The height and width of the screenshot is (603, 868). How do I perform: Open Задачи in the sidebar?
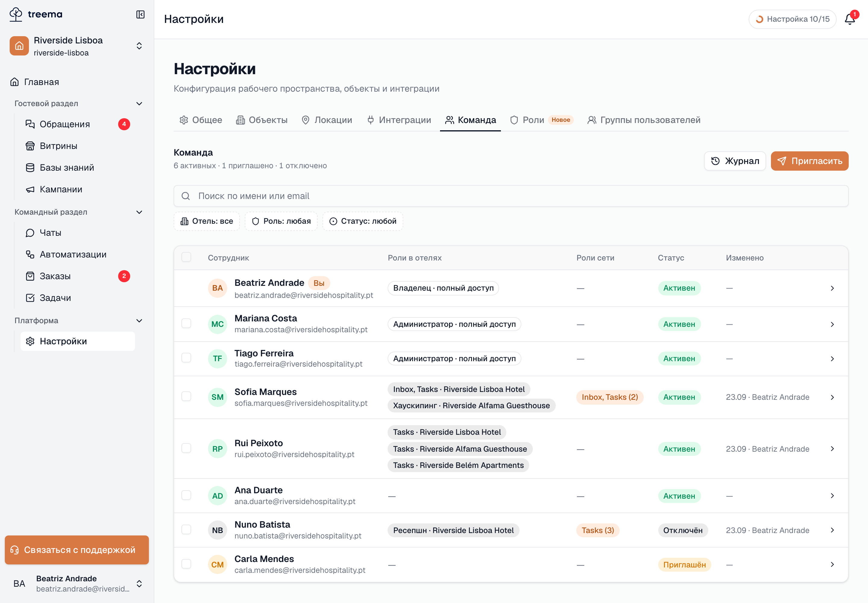[77, 298]
